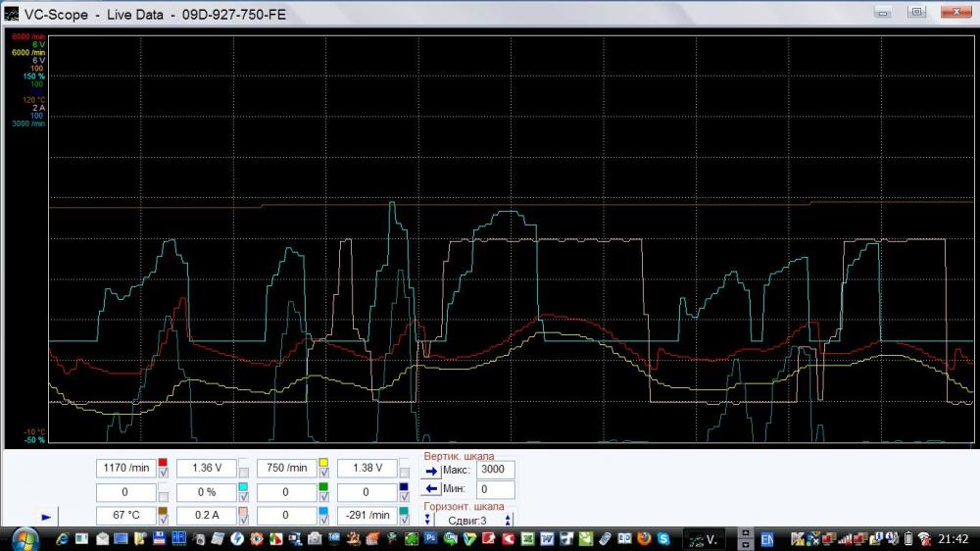Toggle checkbox for the 67 °C channel
The height and width of the screenshot is (551, 980).
tap(164, 521)
